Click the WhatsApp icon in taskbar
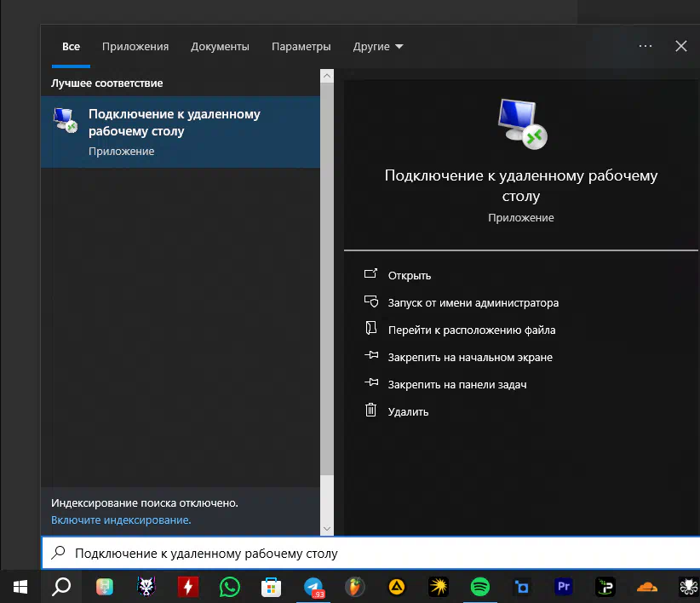 point(230,586)
